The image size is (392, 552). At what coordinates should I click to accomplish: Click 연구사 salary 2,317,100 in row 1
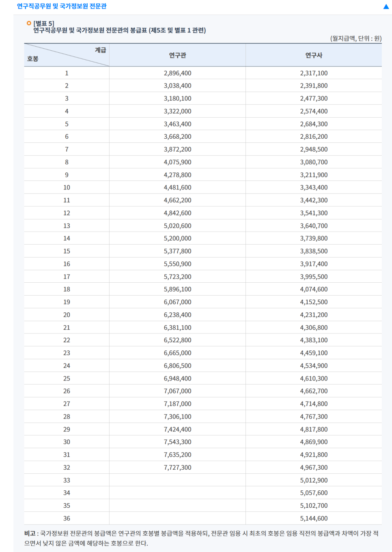[x=314, y=73]
